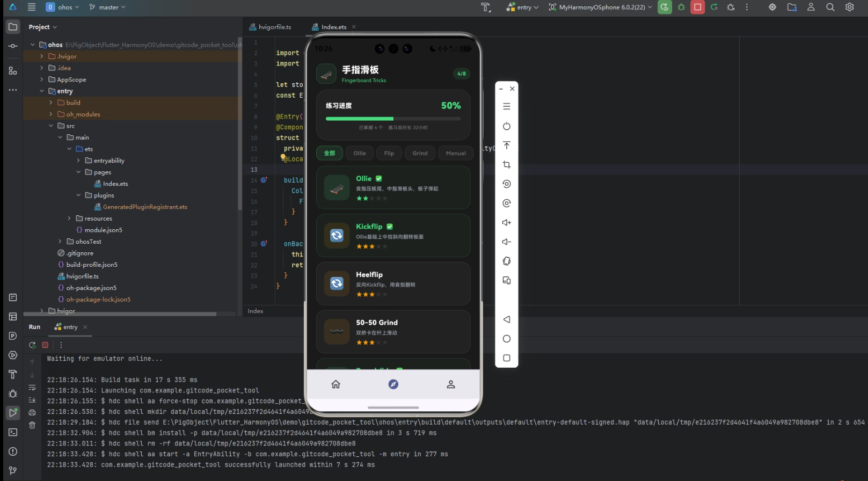Open Run panel more options dots

pyautogui.click(x=61, y=345)
